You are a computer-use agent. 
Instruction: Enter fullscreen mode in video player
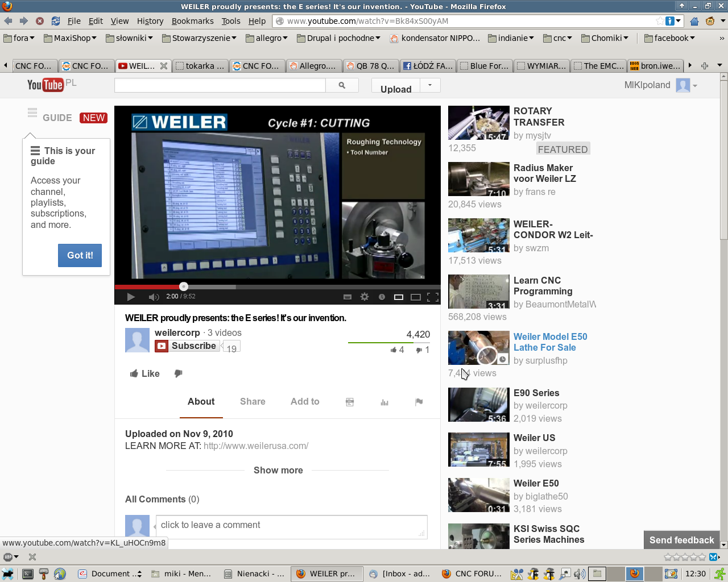coord(433,297)
